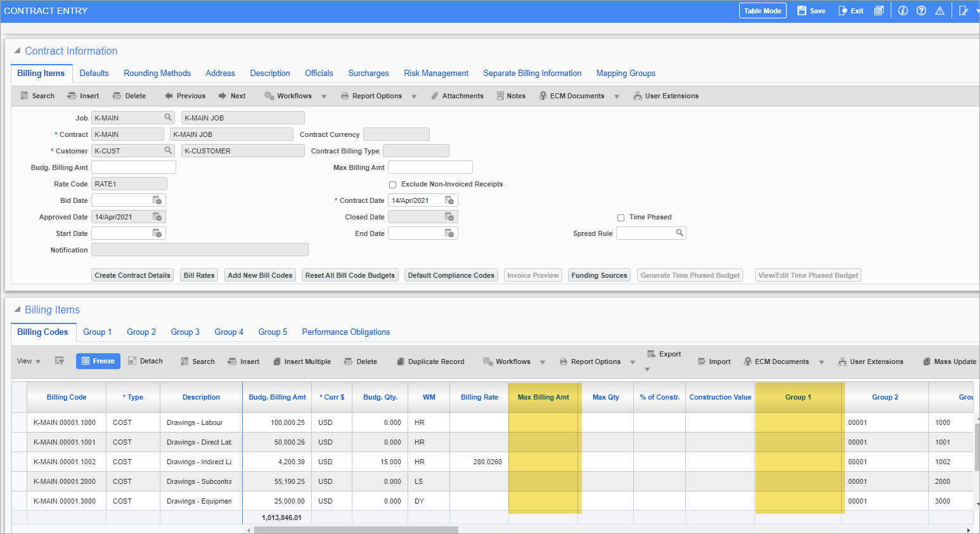This screenshot has width=980, height=534.
Task: Click Funding Sources button
Action: tap(599, 275)
